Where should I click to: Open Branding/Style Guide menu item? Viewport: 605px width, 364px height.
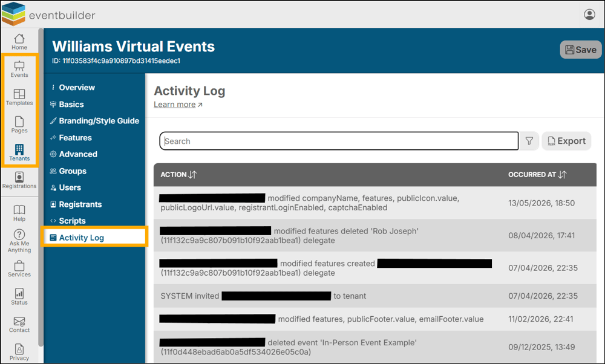click(94, 121)
